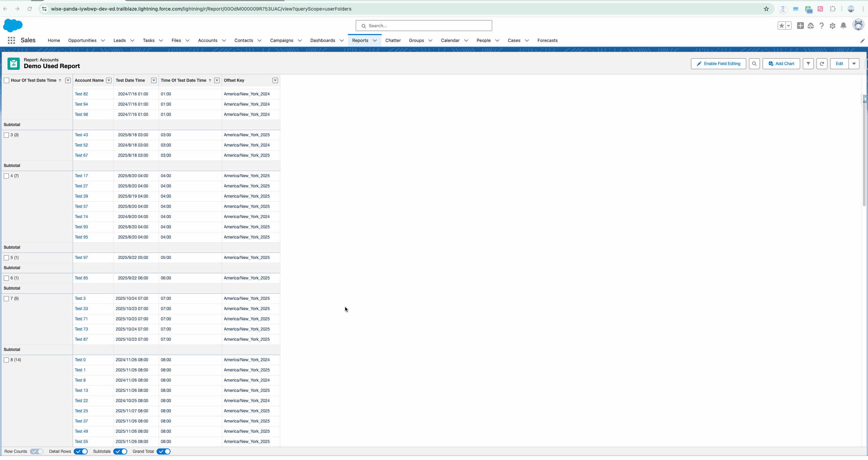Click the search/filter icon next to reports
868x460 pixels.
click(x=754, y=64)
